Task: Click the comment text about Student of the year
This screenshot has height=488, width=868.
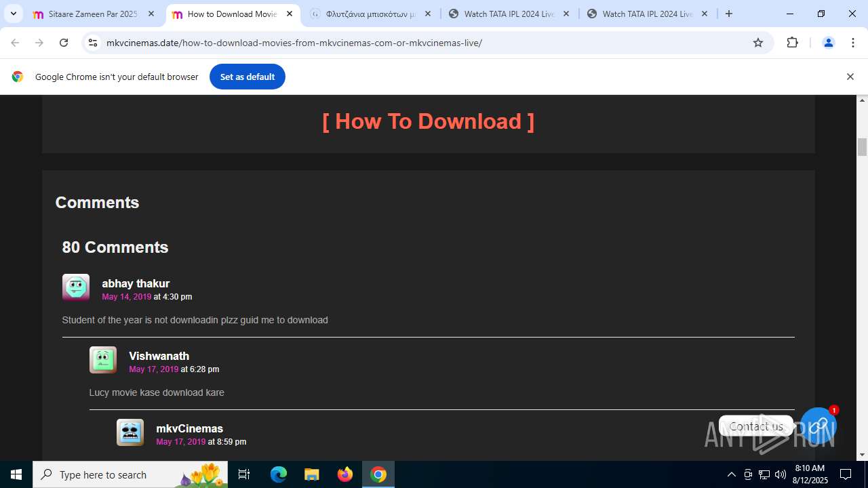Action: tap(195, 320)
